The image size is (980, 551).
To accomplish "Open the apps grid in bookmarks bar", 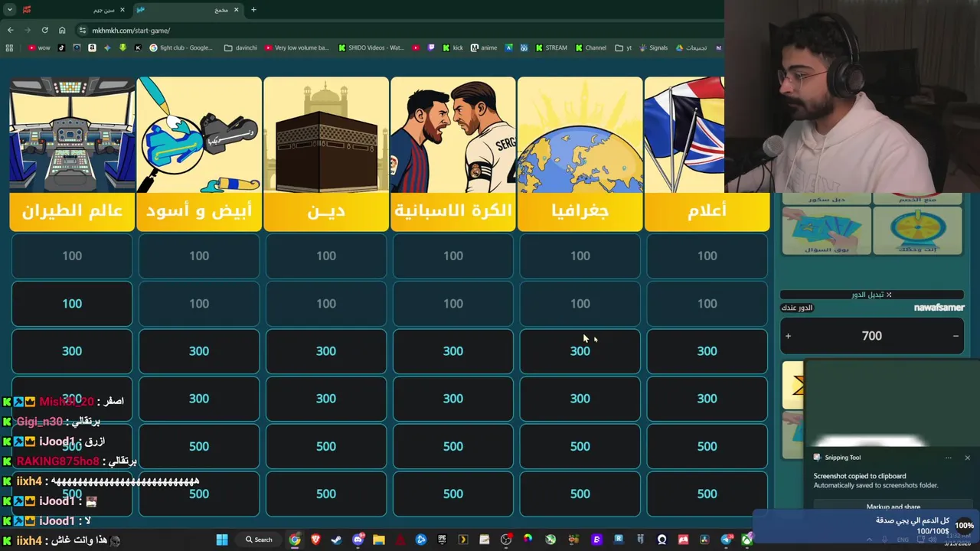I will click(9, 47).
